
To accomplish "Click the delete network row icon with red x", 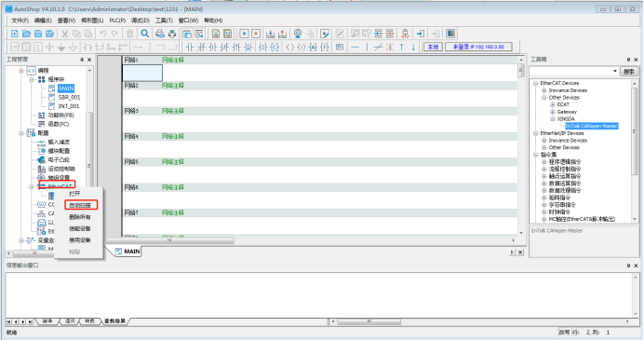I will pyautogui.click(x=390, y=34).
